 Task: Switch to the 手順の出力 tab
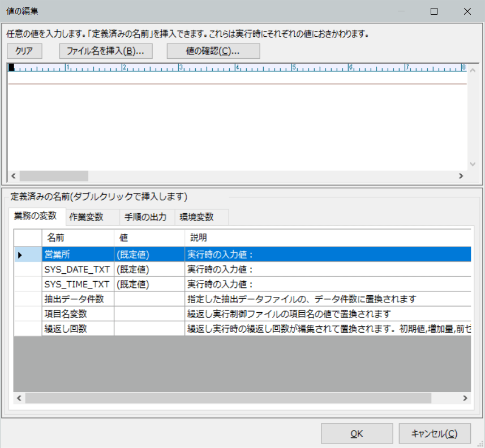click(x=146, y=217)
